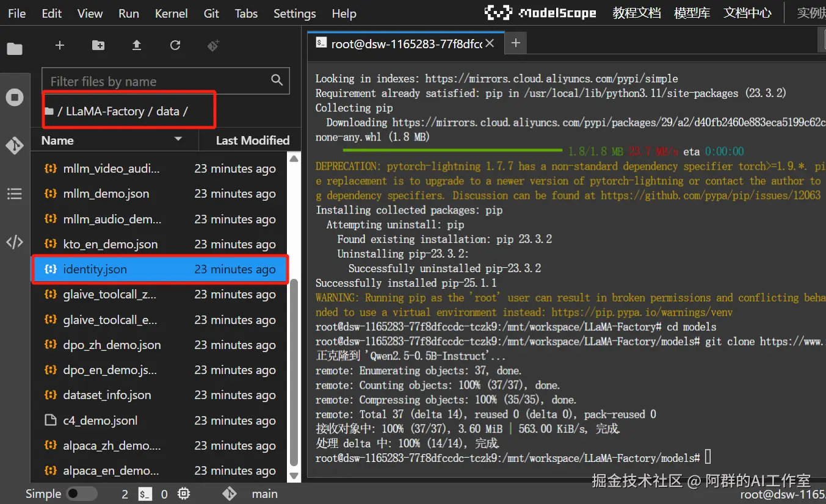The image size is (826, 504).
Task: Select identity.json file
Action: click(159, 269)
